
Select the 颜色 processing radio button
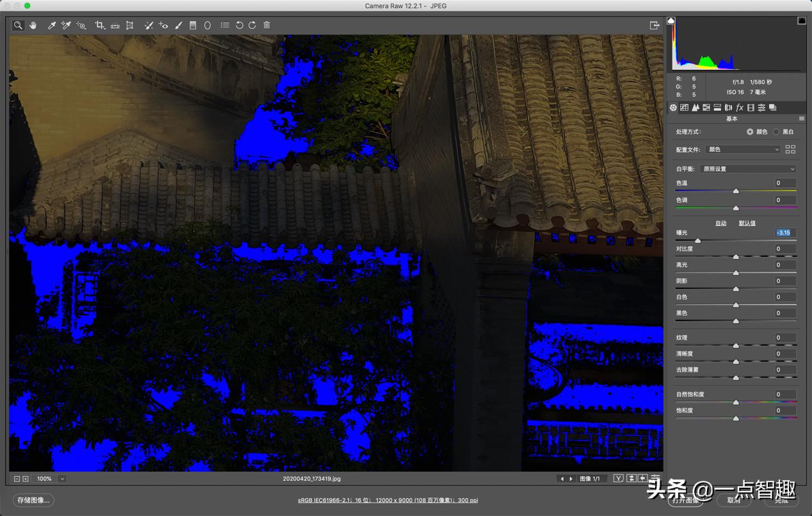[x=750, y=131]
